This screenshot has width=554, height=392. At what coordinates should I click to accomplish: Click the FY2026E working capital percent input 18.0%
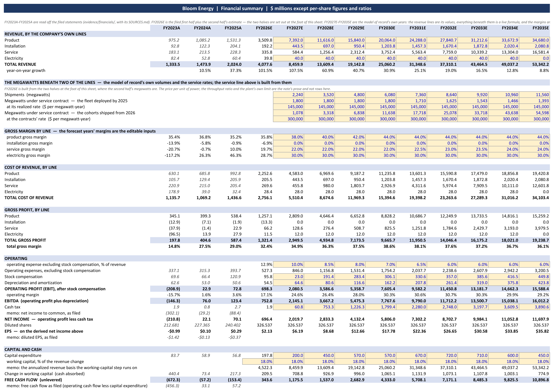pyautogui.click(x=258, y=362)
